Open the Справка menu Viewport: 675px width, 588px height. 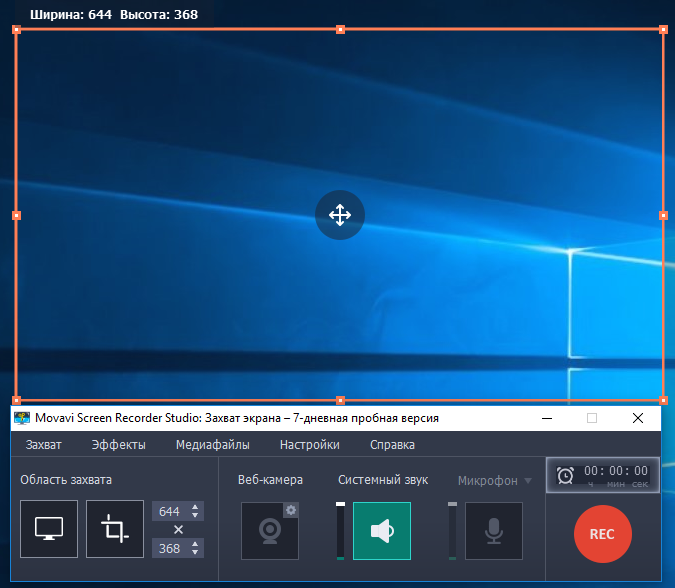click(392, 445)
